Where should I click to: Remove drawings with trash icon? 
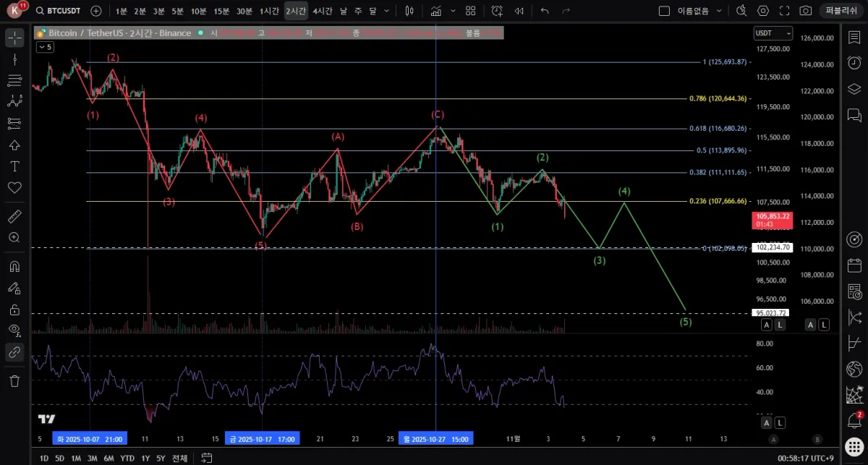click(14, 380)
